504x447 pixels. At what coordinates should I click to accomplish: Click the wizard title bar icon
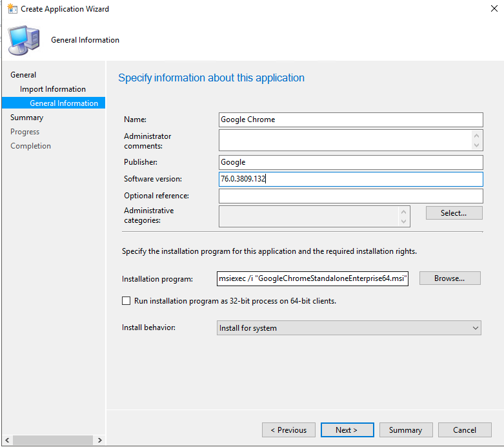(x=12, y=8)
